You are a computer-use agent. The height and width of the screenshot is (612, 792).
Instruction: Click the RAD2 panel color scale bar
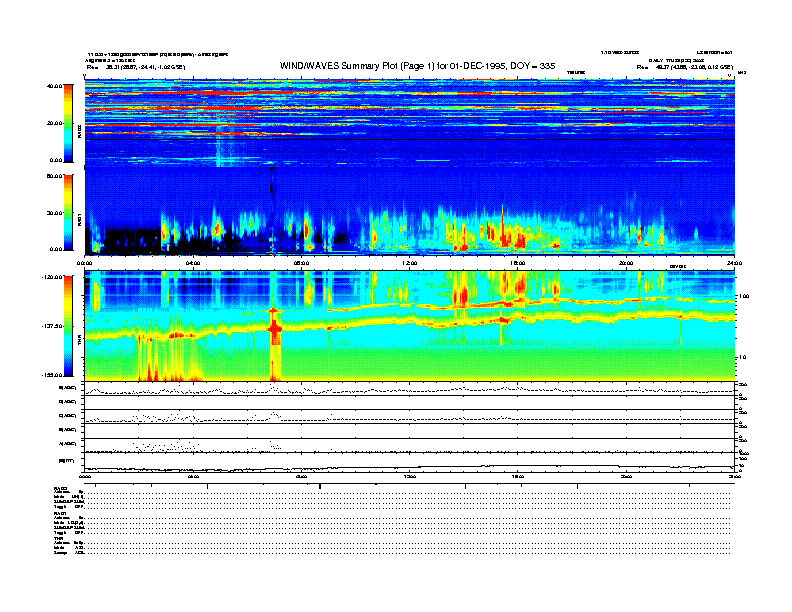(68, 123)
